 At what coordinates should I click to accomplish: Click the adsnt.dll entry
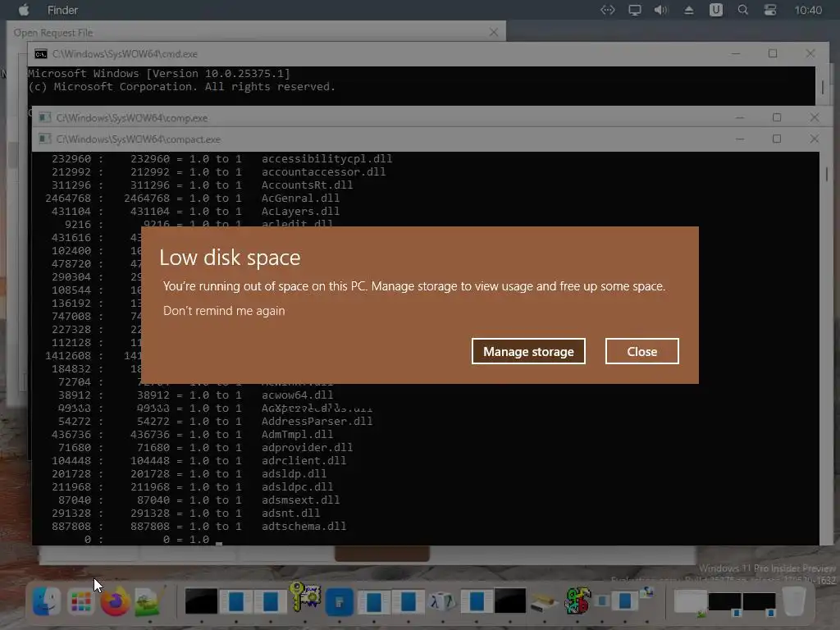[291, 514]
